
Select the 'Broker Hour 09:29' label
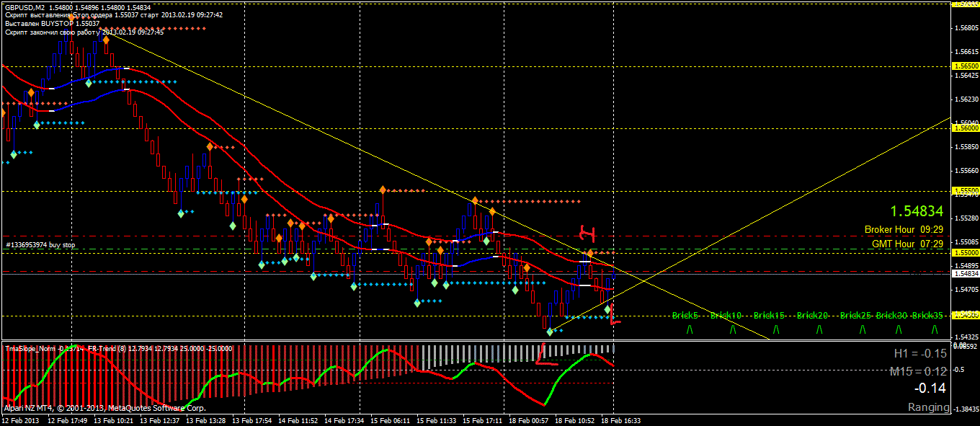pos(904,229)
